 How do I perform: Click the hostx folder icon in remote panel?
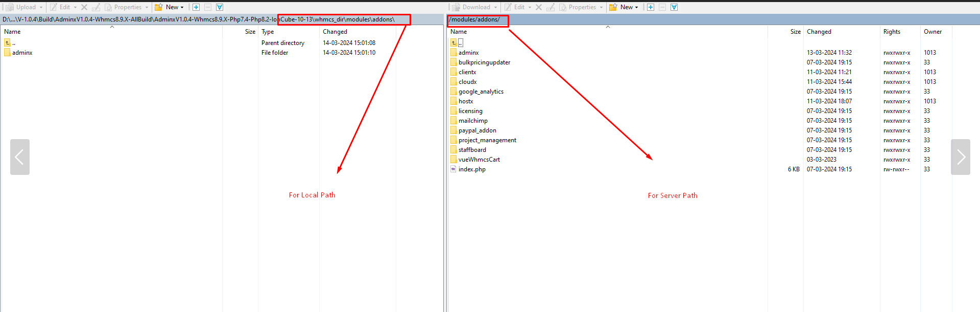click(x=453, y=101)
